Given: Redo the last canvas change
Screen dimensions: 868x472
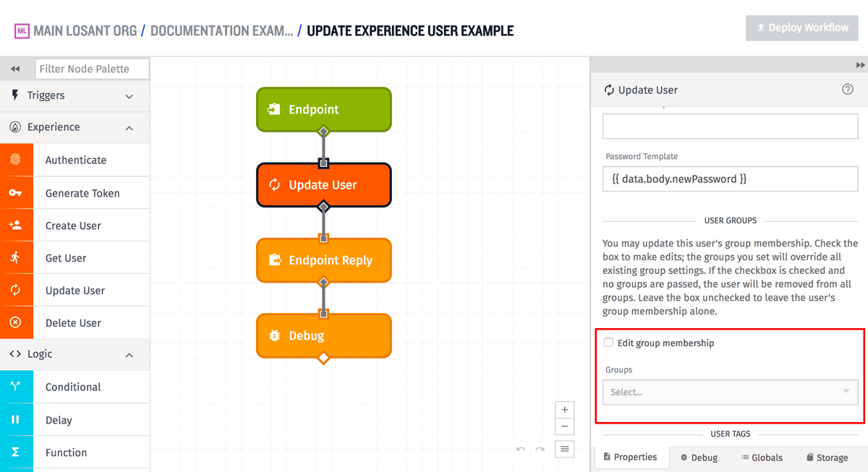Looking at the screenshot, I should tap(540, 450).
